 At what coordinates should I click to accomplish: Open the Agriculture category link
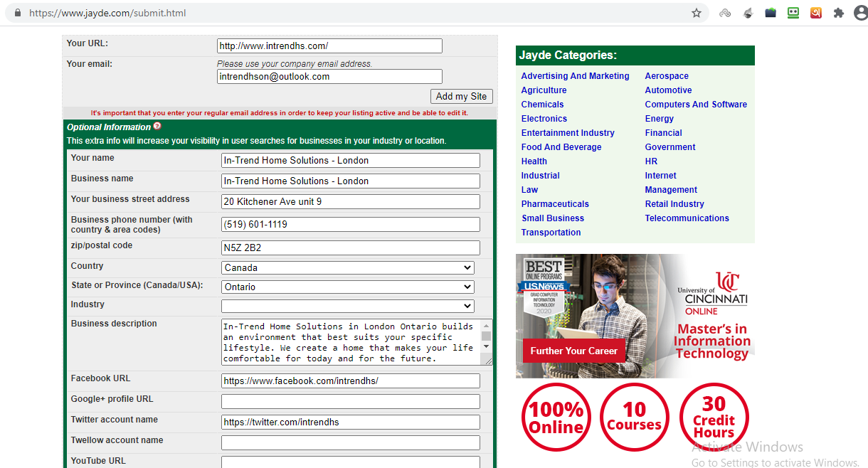544,90
